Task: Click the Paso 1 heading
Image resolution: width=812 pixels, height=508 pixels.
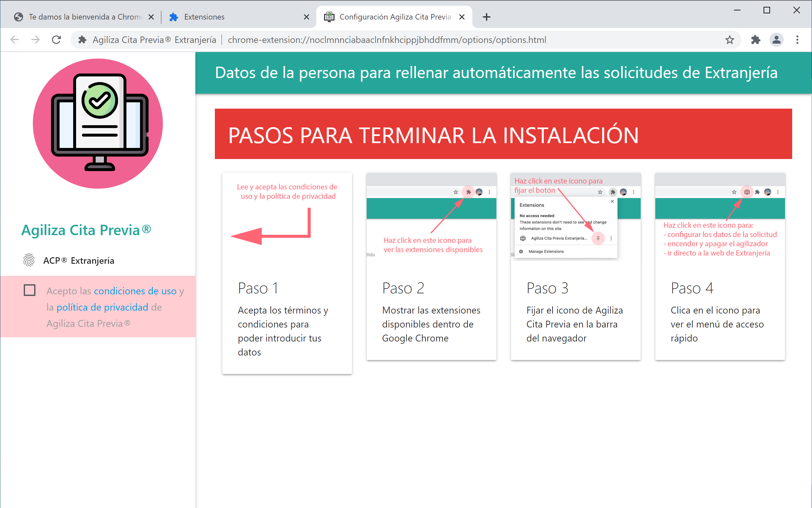Action: click(x=258, y=288)
